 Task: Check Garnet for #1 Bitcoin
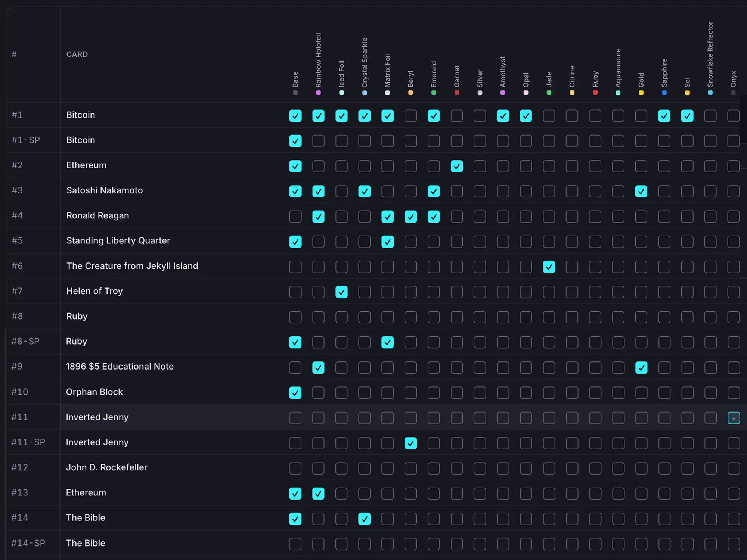click(456, 116)
